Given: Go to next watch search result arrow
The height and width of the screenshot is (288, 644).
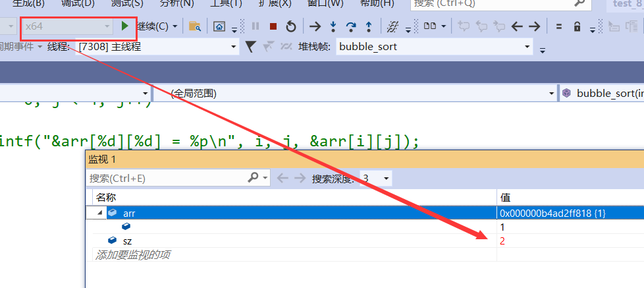Looking at the screenshot, I should coord(300,179).
